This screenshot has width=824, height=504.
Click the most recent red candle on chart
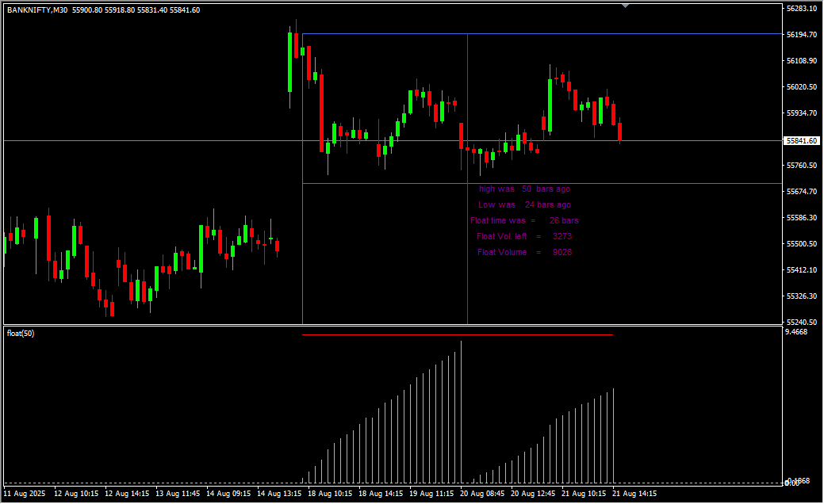(x=619, y=132)
